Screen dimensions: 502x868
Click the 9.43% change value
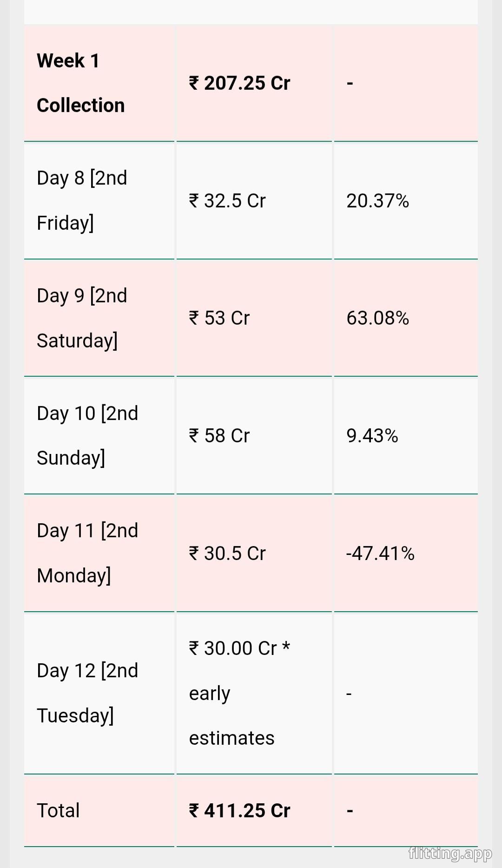(372, 436)
